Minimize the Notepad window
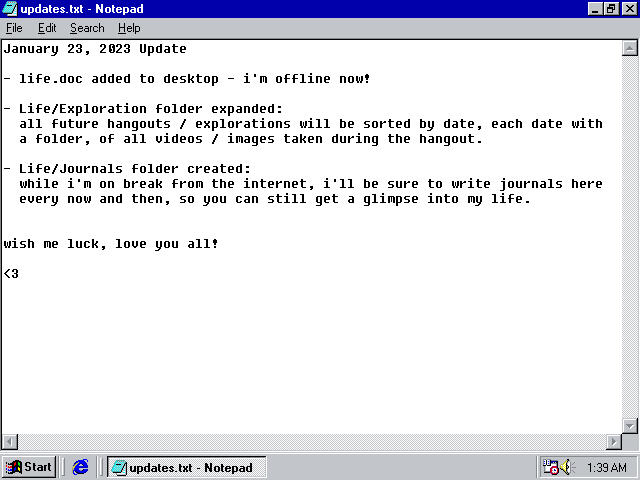 [x=596, y=9]
